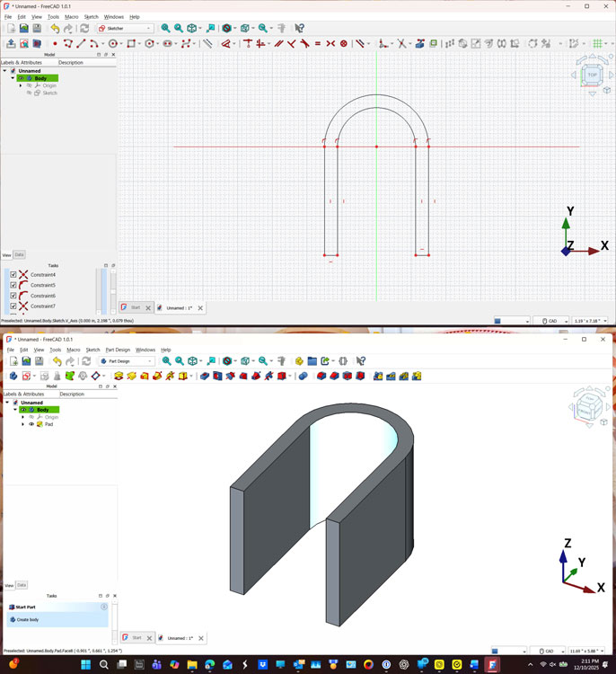Toggle the Constraint6 checkbox
Viewport: 616px width, 674px height.
pos(13,296)
